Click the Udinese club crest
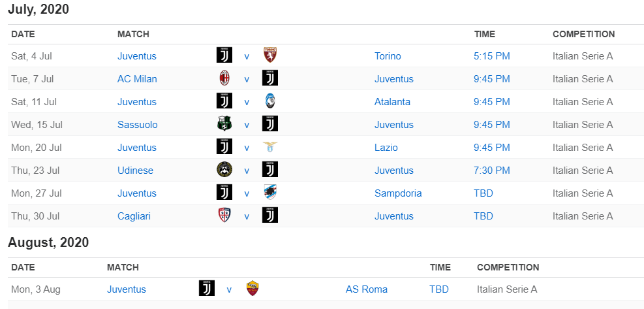This screenshot has width=644, height=309. [x=224, y=170]
